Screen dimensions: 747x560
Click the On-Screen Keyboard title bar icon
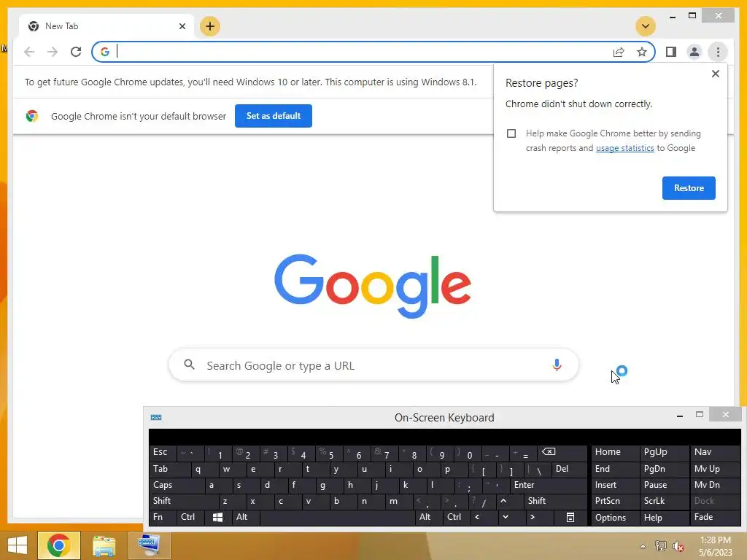156,418
